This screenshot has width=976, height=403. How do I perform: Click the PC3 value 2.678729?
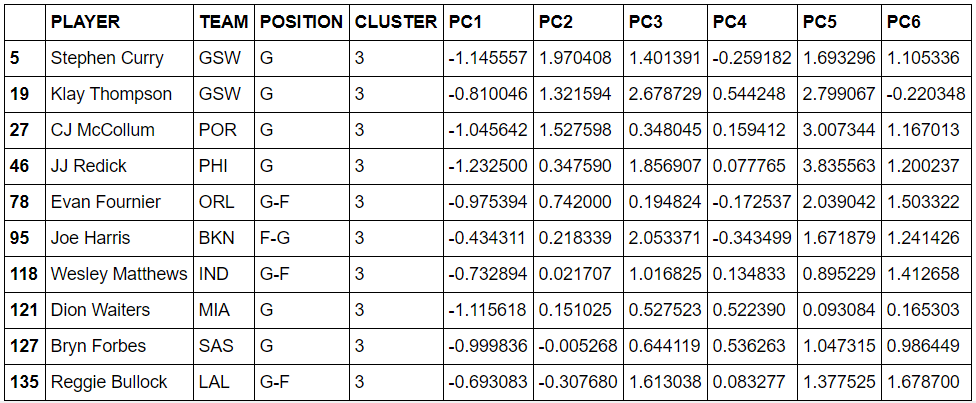[x=665, y=95]
